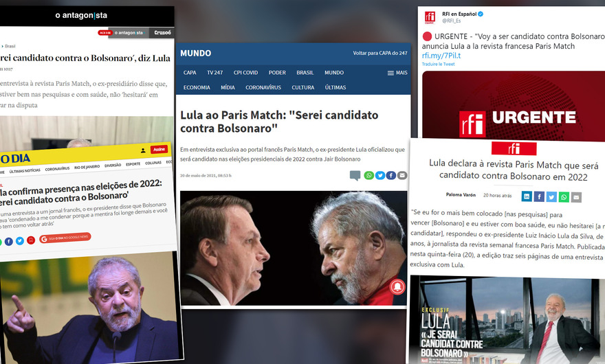The height and width of the screenshot is (364, 605).
Task: Open the Crusoé tab in the Antagonista header
Action: tap(162, 33)
